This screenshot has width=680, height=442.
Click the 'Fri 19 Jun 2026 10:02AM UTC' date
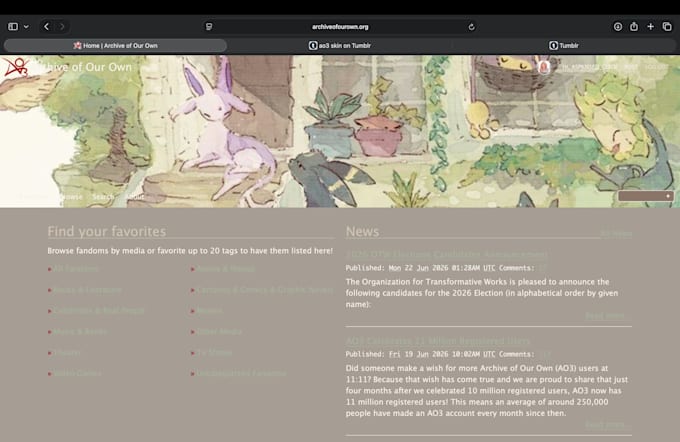pos(442,354)
